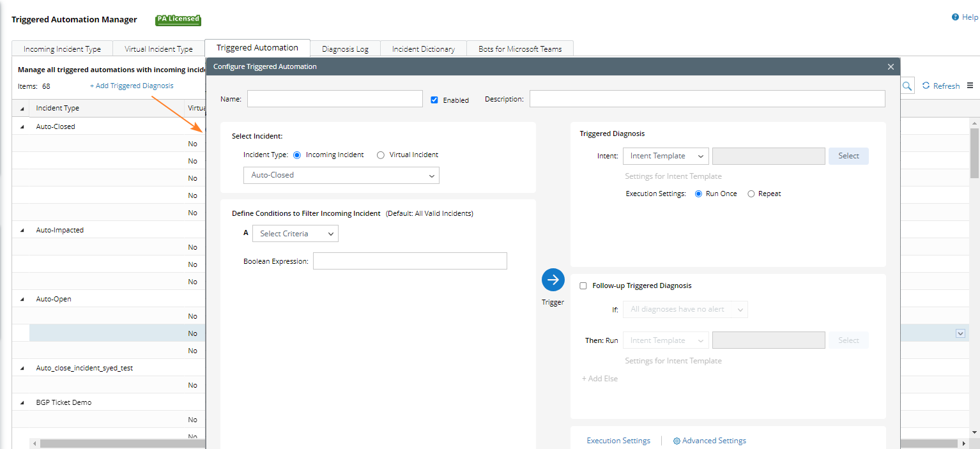Open the hamburger menu beside Refresh

pyautogui.click(x=970, y=86)
